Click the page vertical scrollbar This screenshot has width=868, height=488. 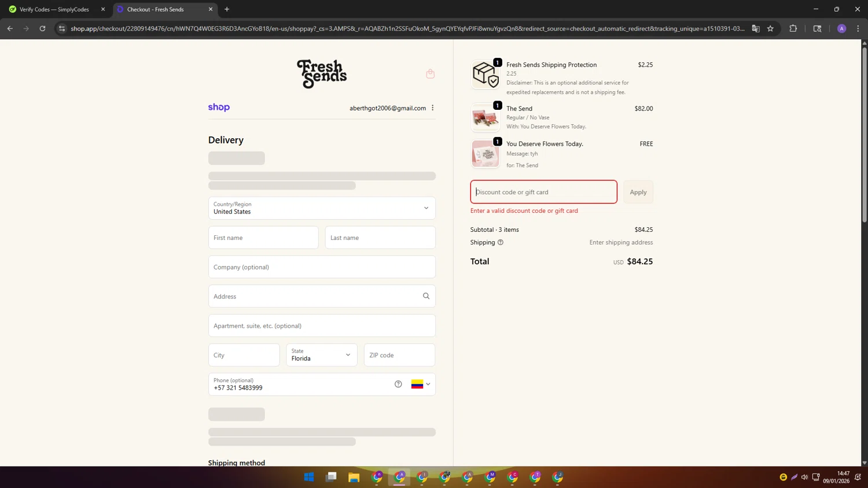[865, 134]
